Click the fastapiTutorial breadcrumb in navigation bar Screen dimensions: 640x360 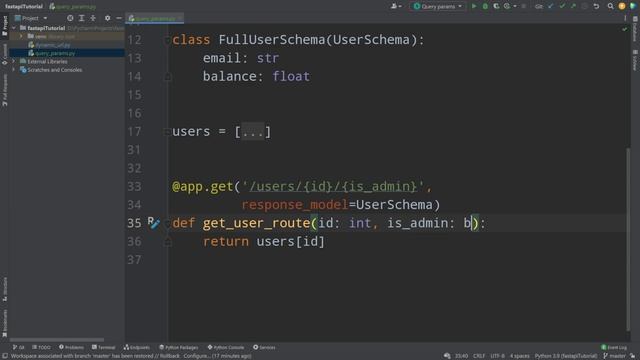point(24,7)
